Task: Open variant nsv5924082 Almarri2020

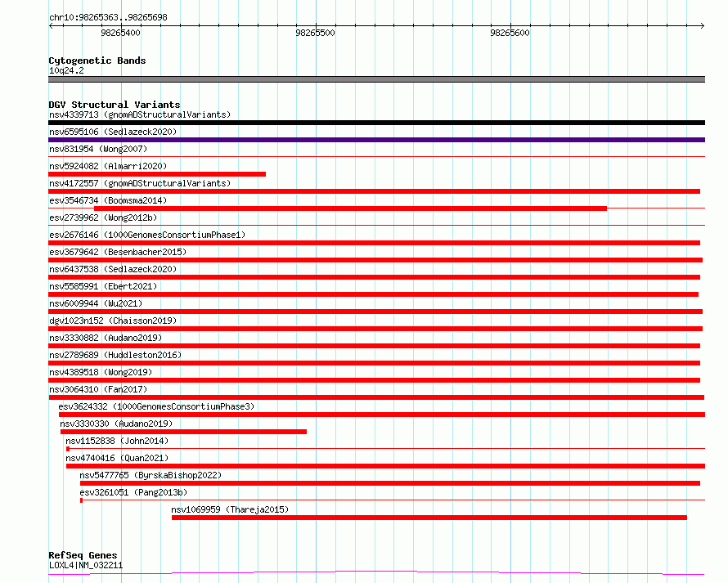Action: click(x=108, y=166)
